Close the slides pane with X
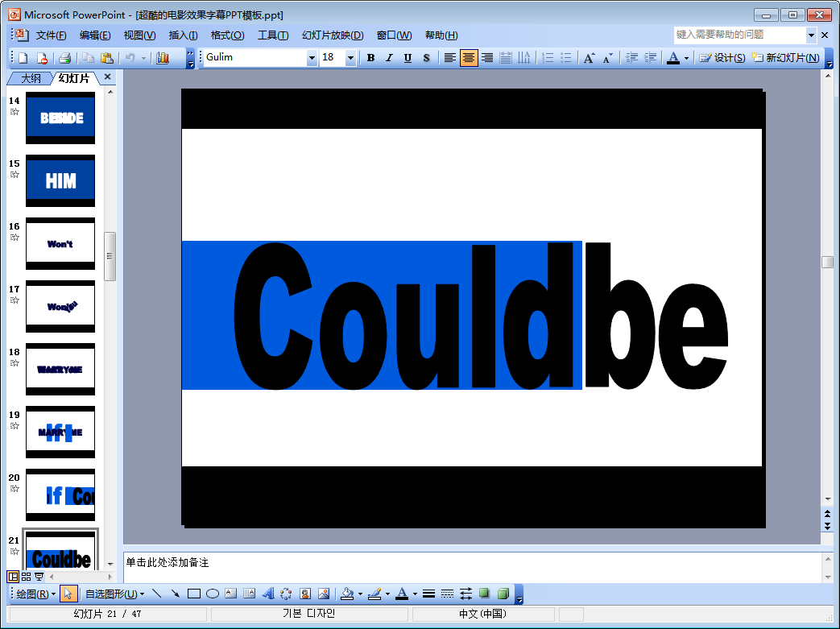Viewport: 840px width, 629px height. coord(108,77)
